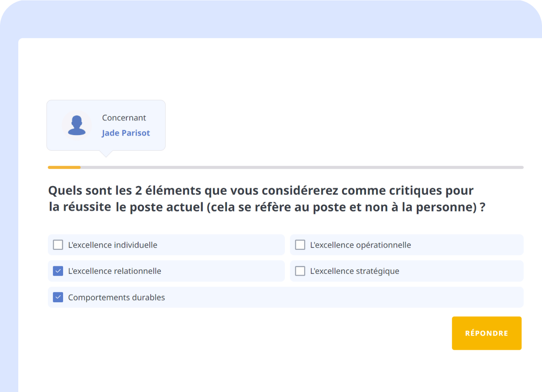The height and width of the screenshot is (392, 542).
Task: Check the L'excellence opérationnelle option
Action: click(x=300, y=244)
